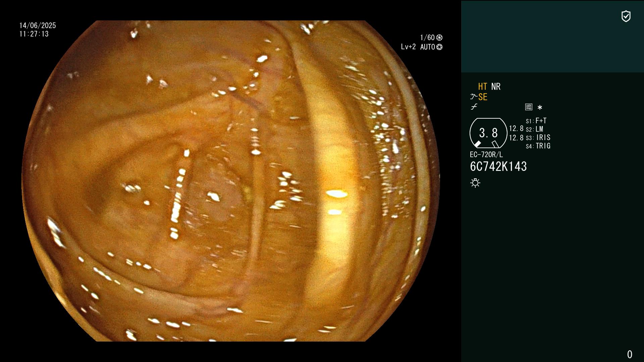Screen dimensions: 644x362
Task: Click the tone curve icon below SE
Action: (x=474, y=107)
